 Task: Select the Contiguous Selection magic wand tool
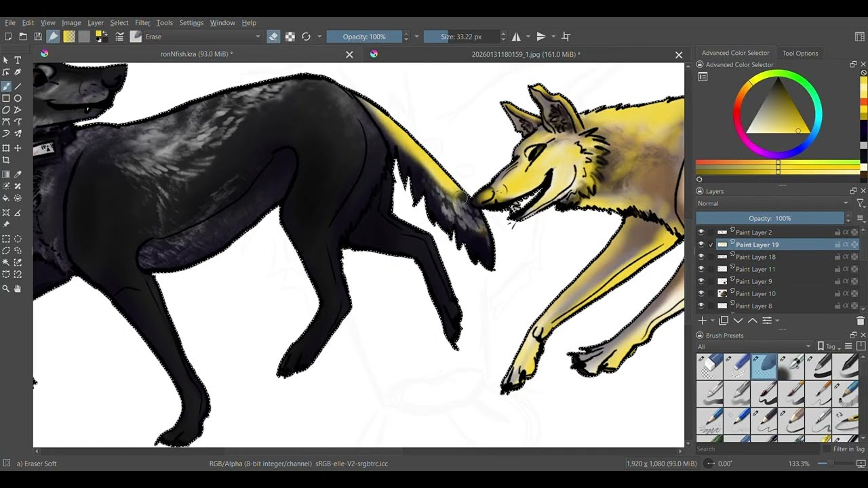coord(6,262)
